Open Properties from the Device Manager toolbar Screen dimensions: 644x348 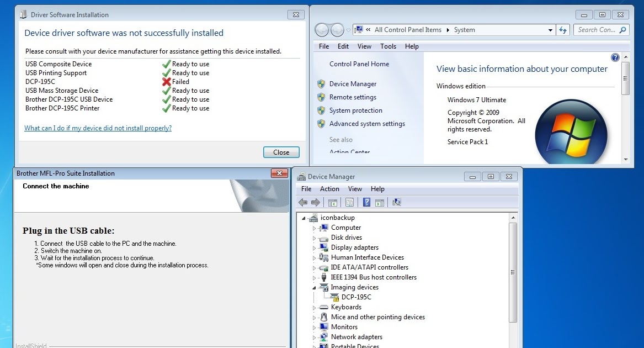(349, 202)
